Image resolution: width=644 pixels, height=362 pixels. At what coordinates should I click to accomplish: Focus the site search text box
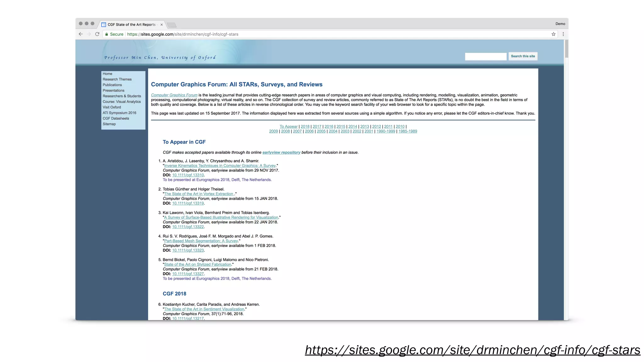coord(486,57)
